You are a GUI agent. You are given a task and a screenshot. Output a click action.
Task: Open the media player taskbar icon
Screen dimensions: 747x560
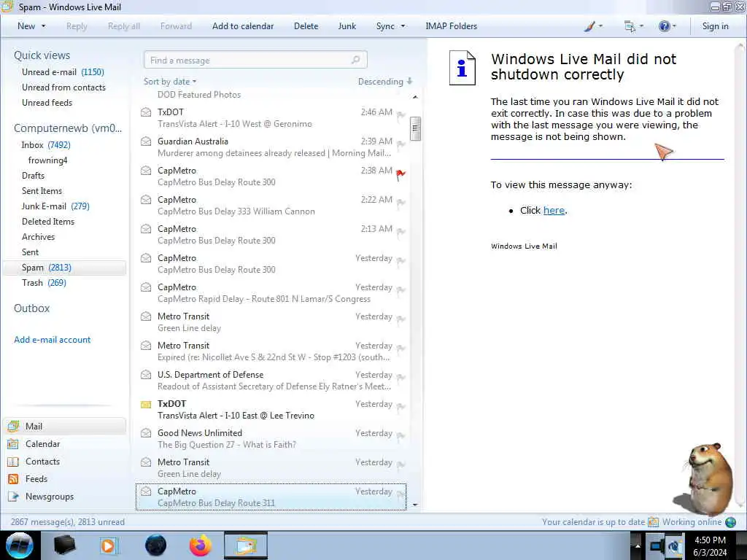coord(109,545)
